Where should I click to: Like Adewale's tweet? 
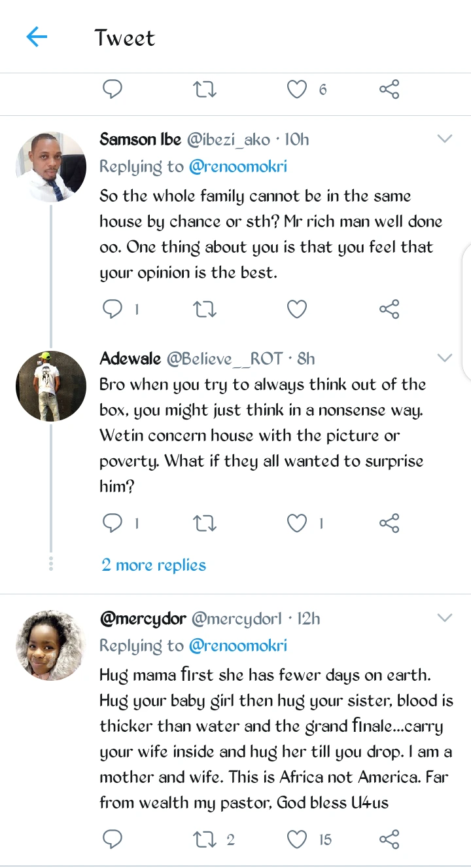[297, 522]
